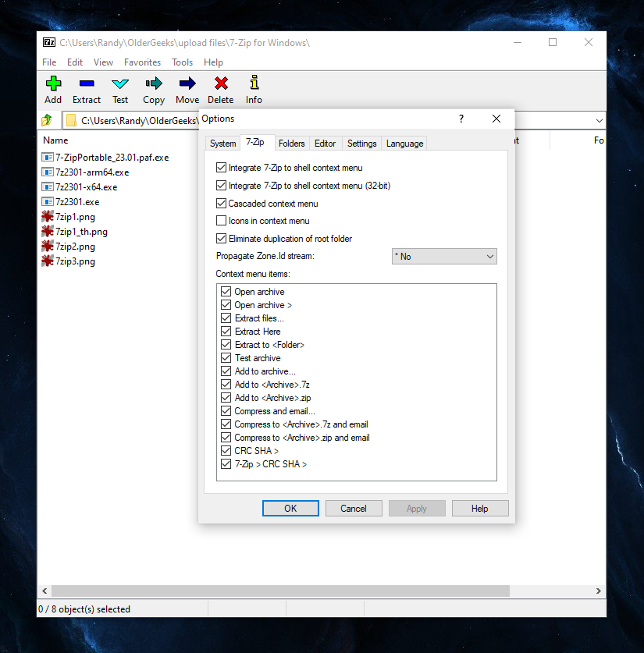Confirm options with OK button

(290, 509)
